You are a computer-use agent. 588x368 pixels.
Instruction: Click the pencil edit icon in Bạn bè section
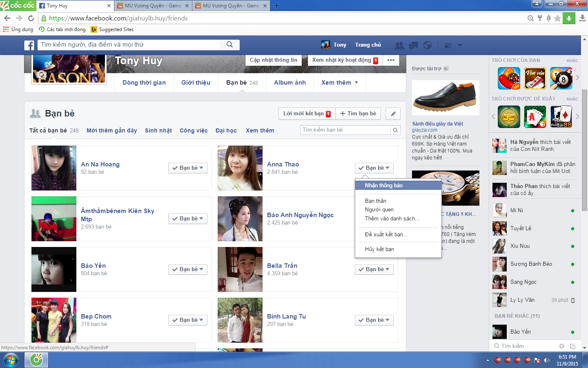(x=393, y=114)
